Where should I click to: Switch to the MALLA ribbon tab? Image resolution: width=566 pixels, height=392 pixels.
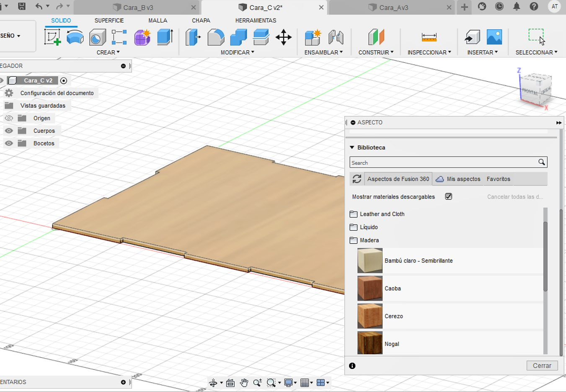tap(158, 21)
